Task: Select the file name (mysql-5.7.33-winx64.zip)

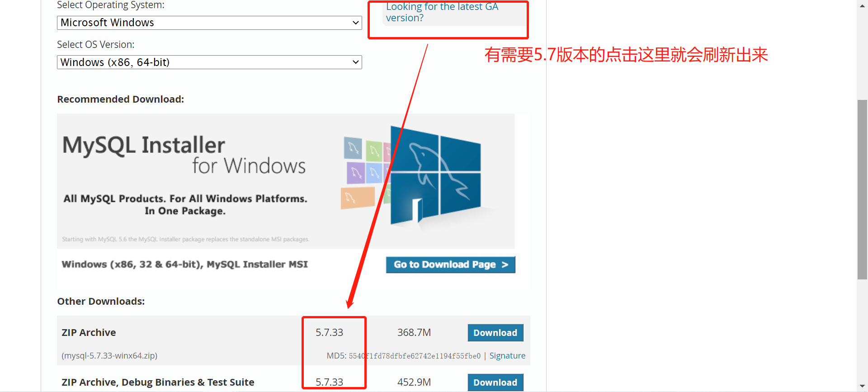Action: [x=109, y=356]
